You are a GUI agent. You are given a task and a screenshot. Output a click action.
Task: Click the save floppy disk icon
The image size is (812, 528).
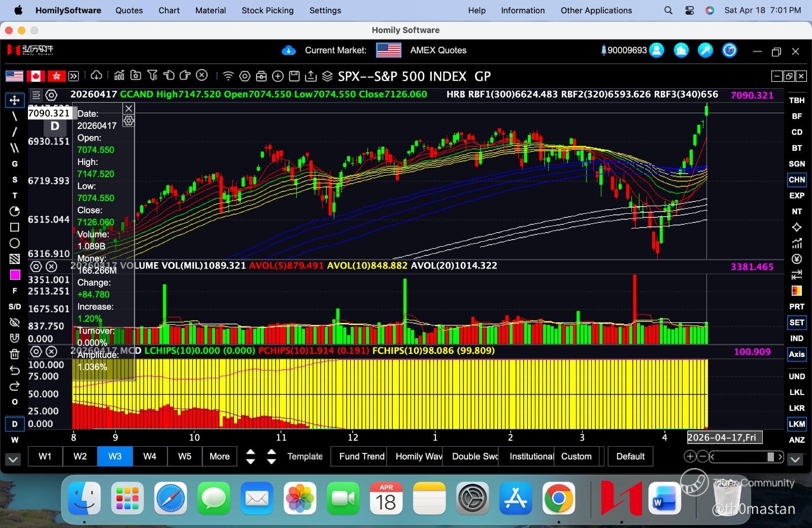(294, 76)
